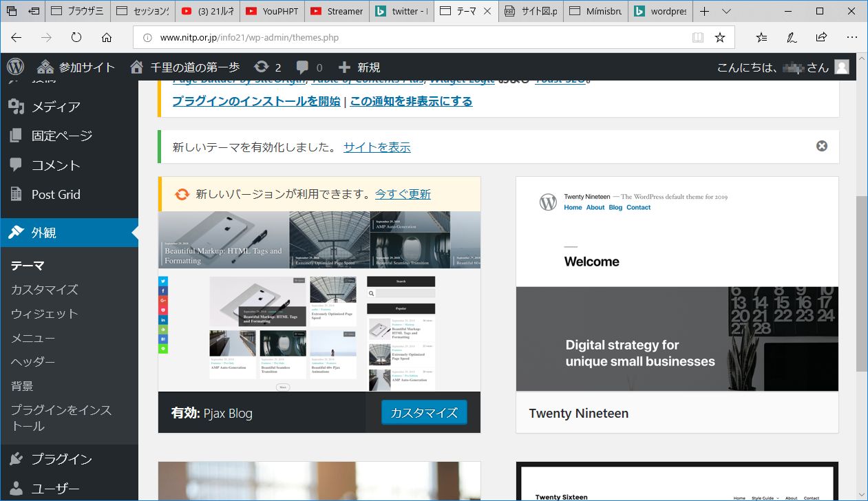Open the ウィジェット submenu

(x=45, y=314)
